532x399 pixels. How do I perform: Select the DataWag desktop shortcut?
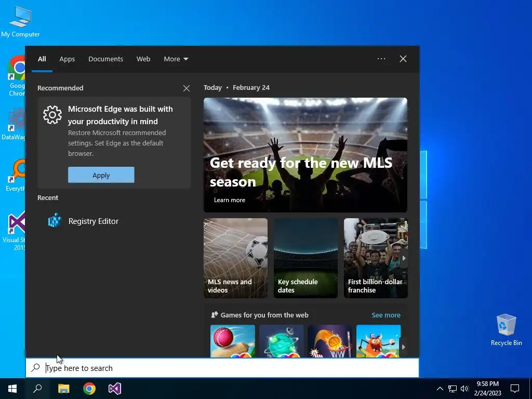[14, 124]
